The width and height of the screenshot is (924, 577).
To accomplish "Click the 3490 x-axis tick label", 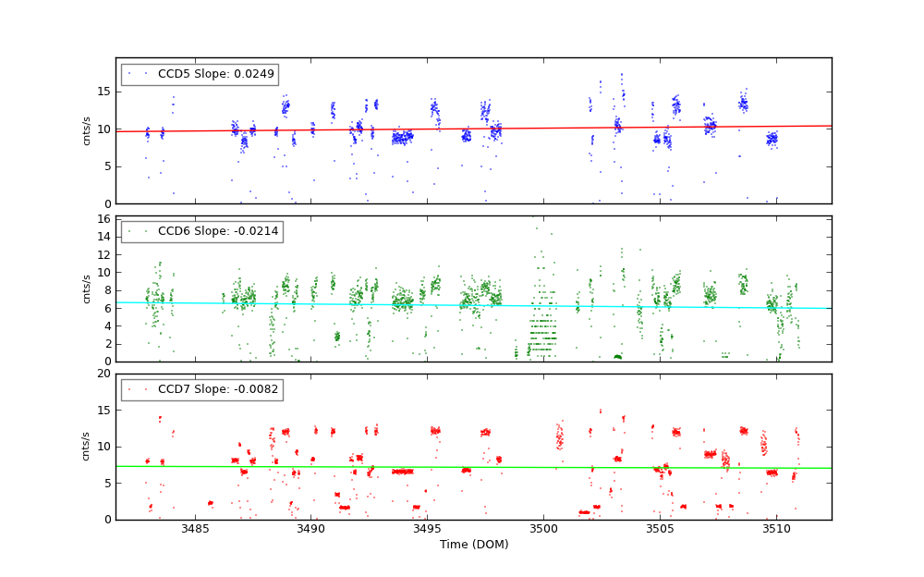I will [310, 529].
